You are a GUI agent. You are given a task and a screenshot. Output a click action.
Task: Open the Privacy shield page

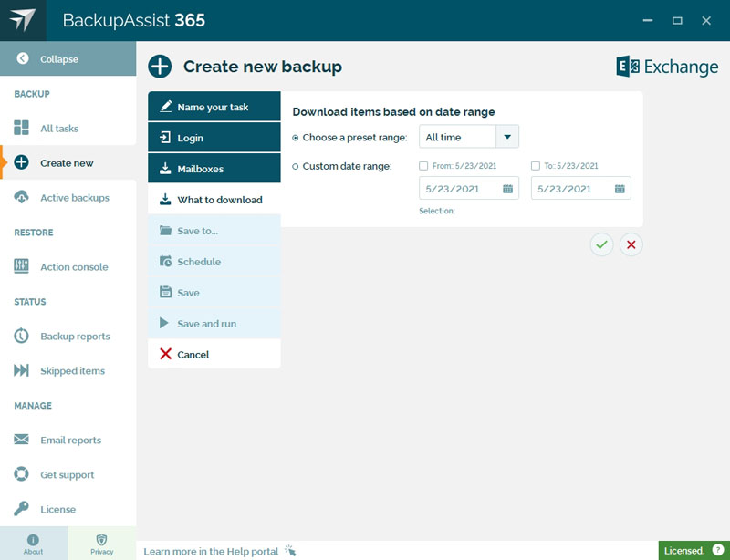click(102, 544)
